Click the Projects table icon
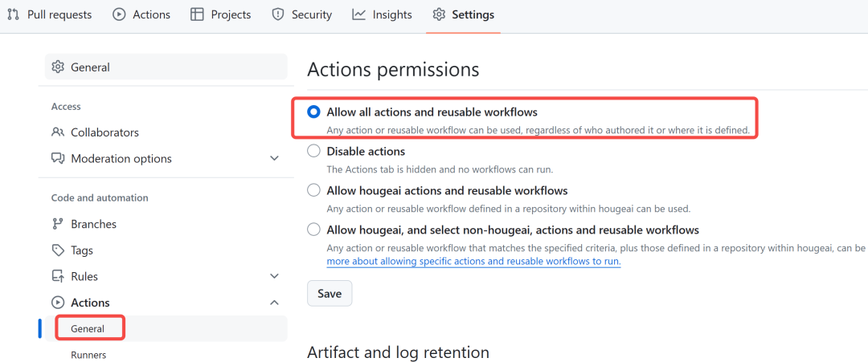The height and width of the screenshot is (362, 868). point(197,14)
